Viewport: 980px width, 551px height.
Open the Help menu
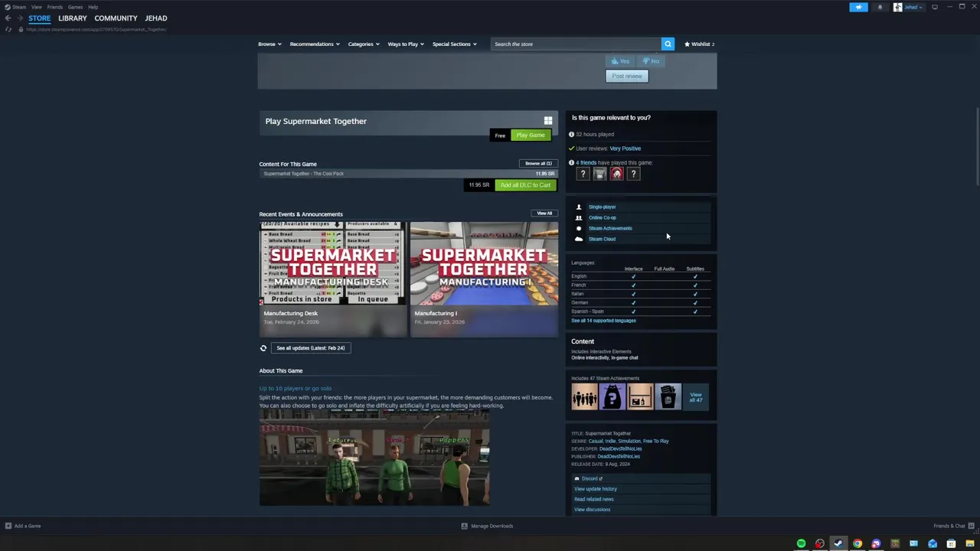(x=93, y=7)
